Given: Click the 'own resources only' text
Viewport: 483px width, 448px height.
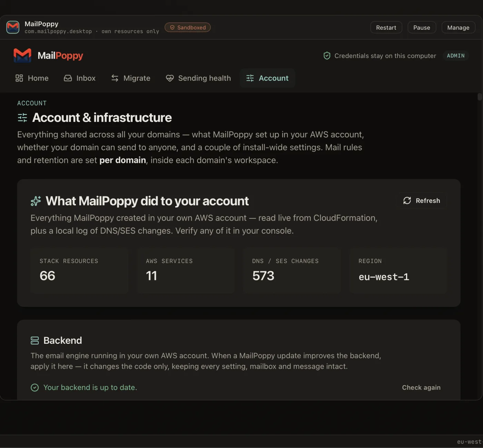Looking at the screenshot, I should pyautogui.click(x=130, y=31).
